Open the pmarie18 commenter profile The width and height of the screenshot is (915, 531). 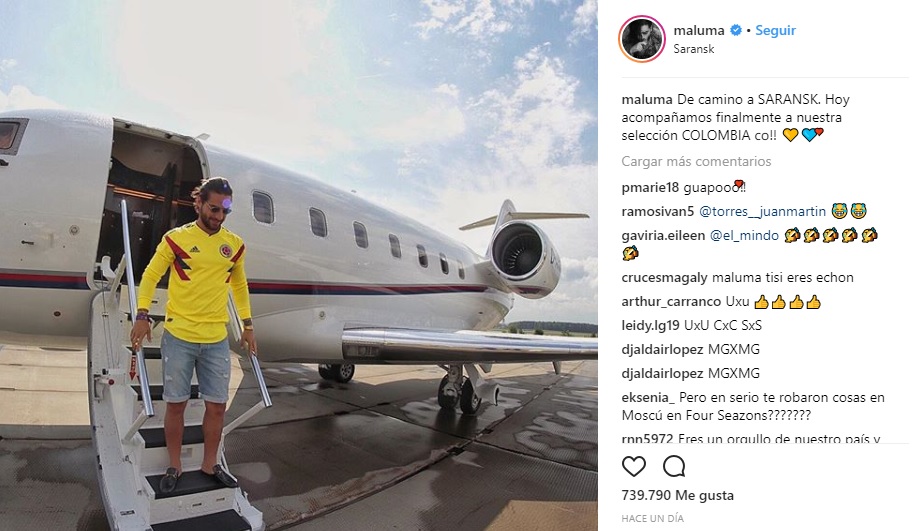pos(650,187)
